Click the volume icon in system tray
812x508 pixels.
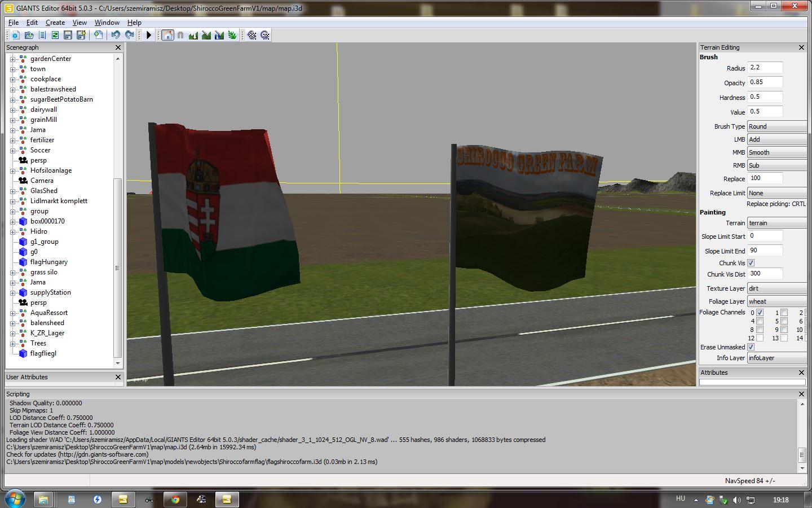737,500
